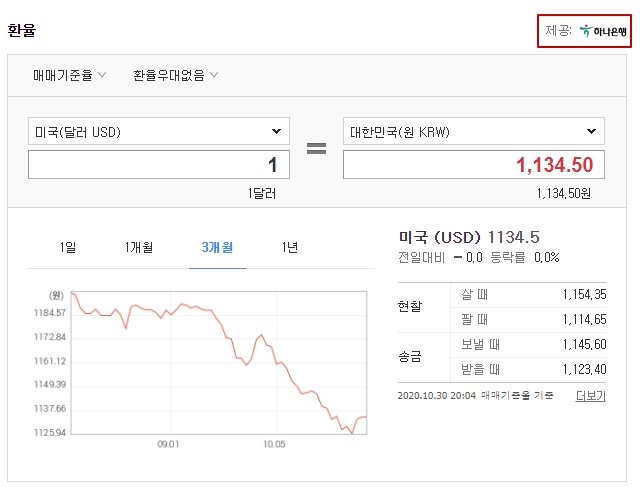Click the 09.01 date axis label
This screenshot has width=640, height=487.
coord(168,444)
